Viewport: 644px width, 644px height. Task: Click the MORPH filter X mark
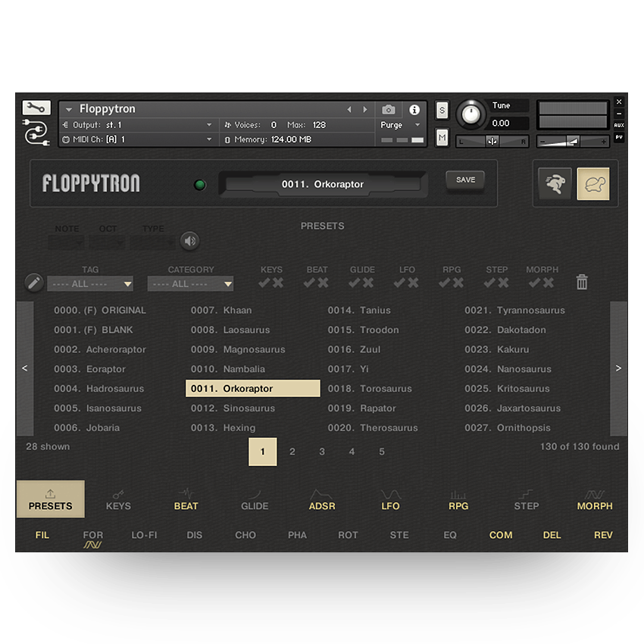click(x=549, y=283)
